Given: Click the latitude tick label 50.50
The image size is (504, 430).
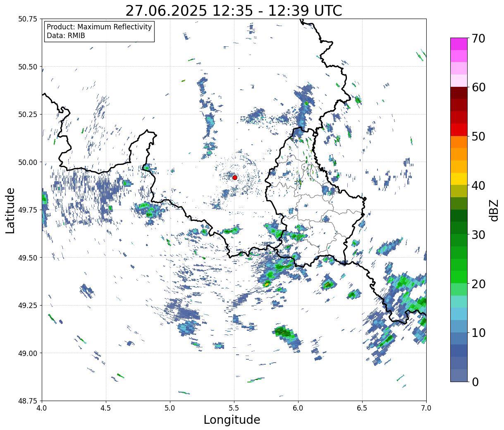Looking at the screenshot, I should 28,67.
